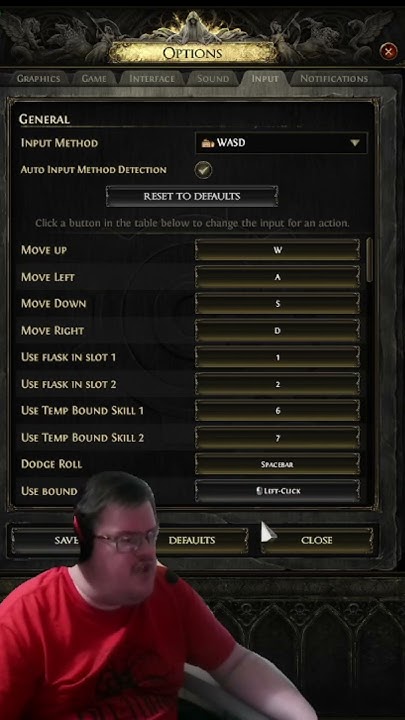Click the keybindings list scrollbar thumb
The width and height of the screenshot is (405, 720).
(370, 260)
